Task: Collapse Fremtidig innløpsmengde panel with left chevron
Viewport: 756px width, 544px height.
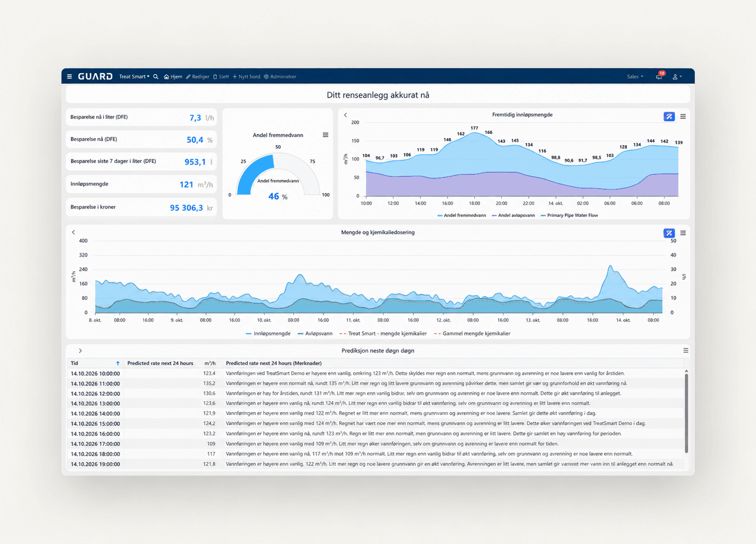Action: (x=346, y=115)
